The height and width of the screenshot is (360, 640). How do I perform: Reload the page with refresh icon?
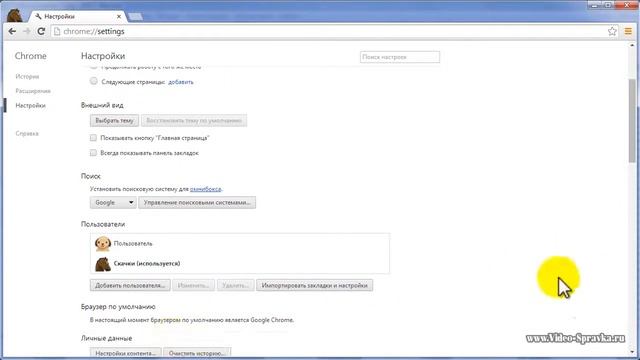click(x=41, y=31)
